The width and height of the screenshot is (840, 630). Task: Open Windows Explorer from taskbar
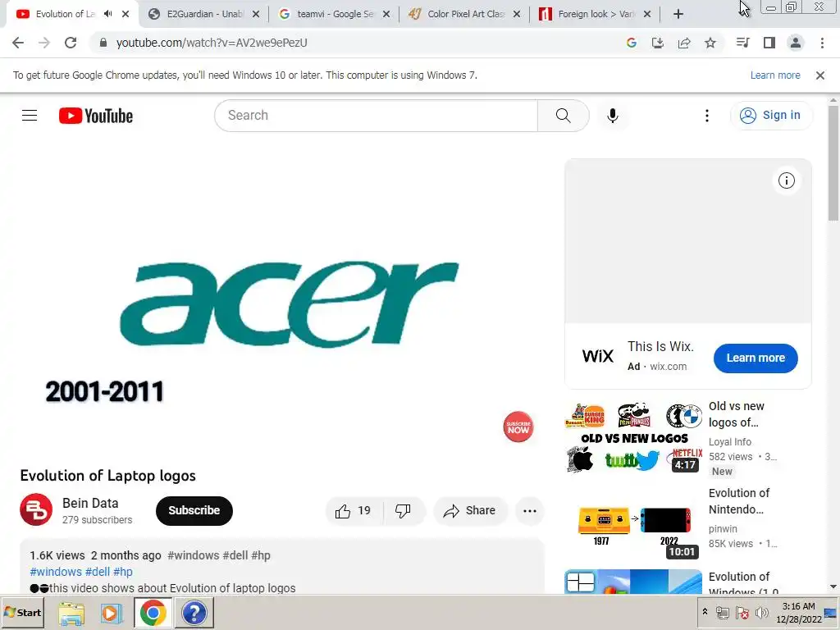71,613
